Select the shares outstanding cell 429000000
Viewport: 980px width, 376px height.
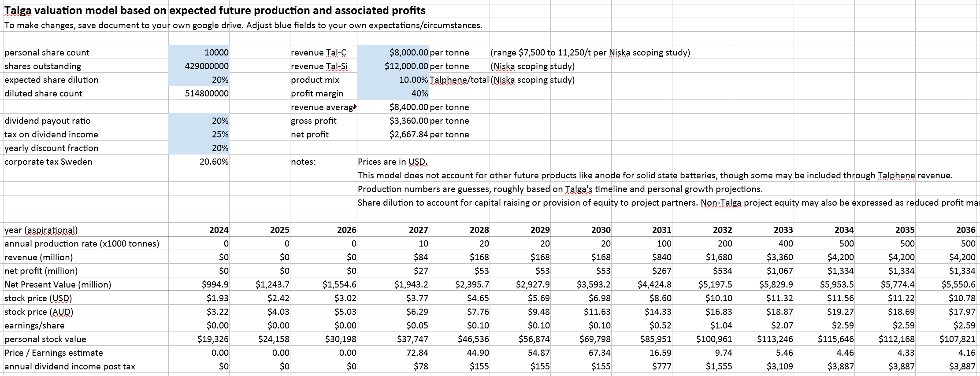pyautogui.click(x=199, y=66)
